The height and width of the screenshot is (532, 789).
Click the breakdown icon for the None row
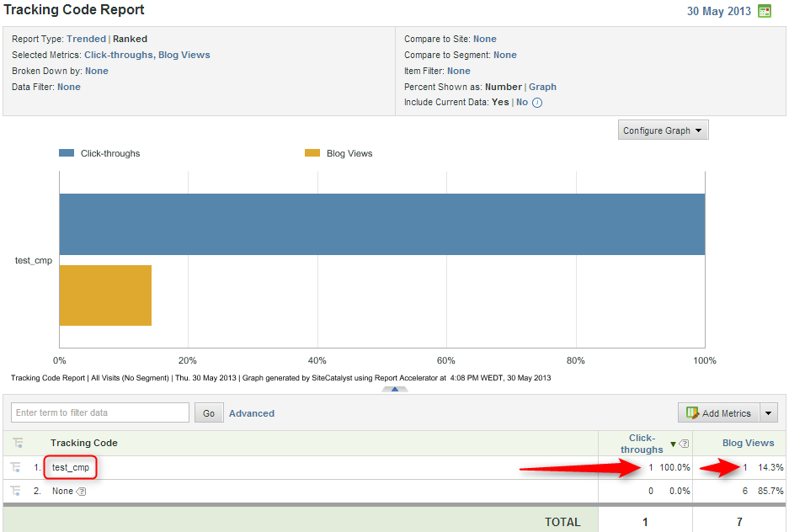[18, 491]
